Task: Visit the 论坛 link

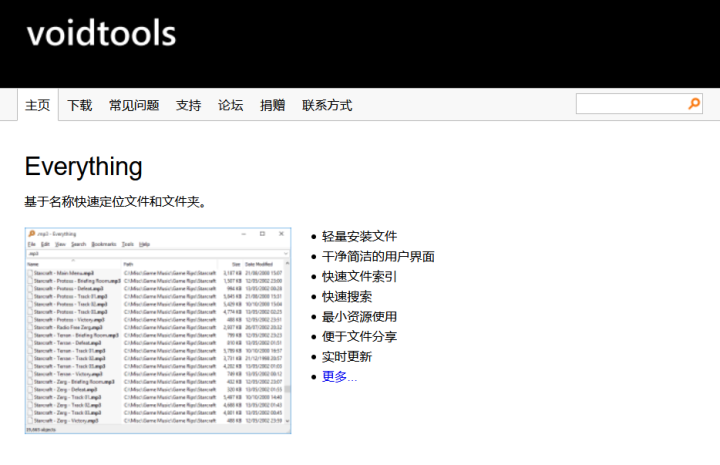Action: [231, 105]
